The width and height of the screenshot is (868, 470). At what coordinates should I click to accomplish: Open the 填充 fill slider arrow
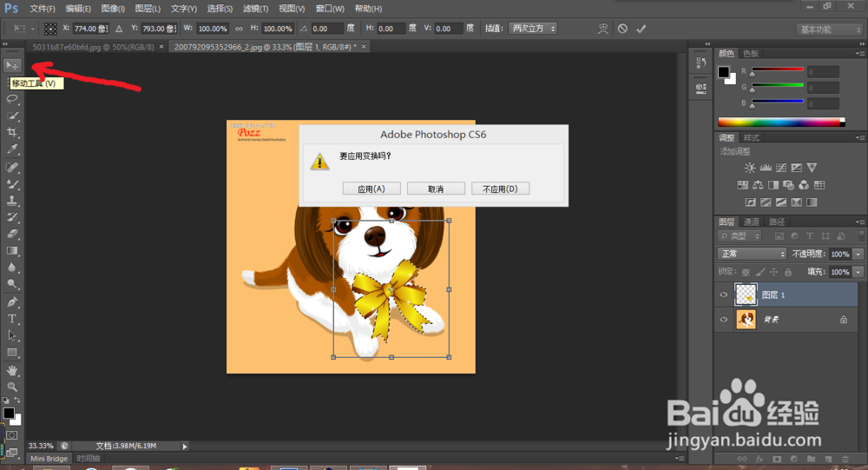pyautogui.click(x=858, y=272)
